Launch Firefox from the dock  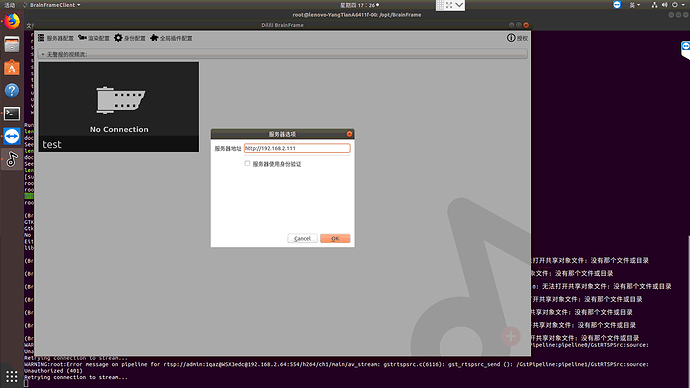[12, 21]
